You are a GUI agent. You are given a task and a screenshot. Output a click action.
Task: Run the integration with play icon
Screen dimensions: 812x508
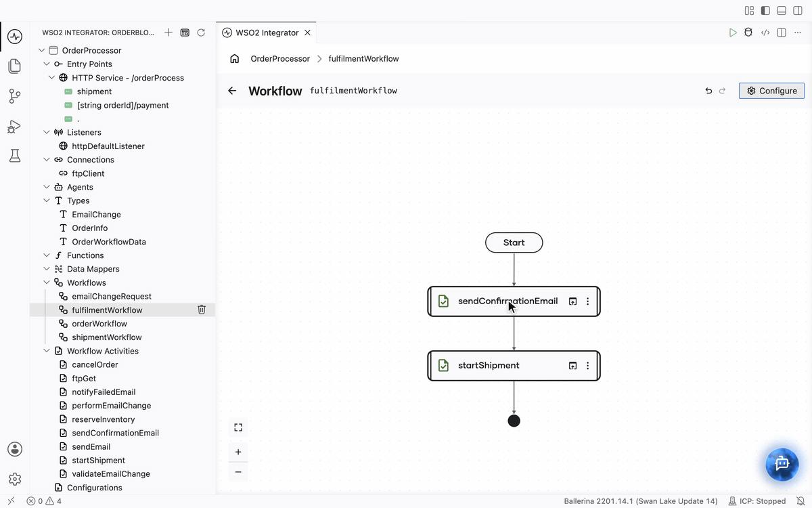click(733, 33)
